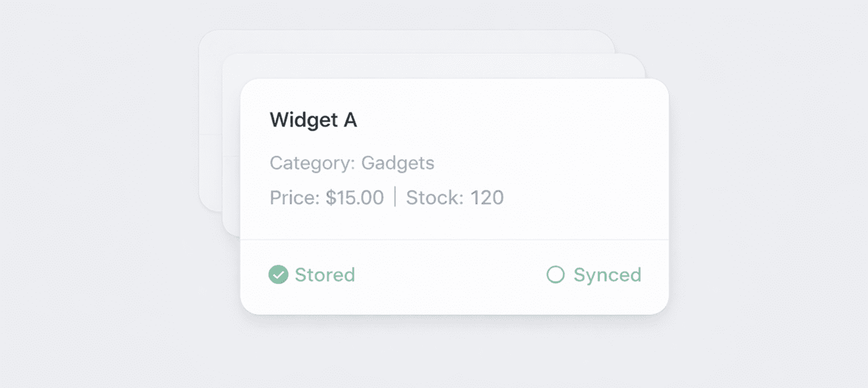Select the Widget A card title

[x=313, y=120]
